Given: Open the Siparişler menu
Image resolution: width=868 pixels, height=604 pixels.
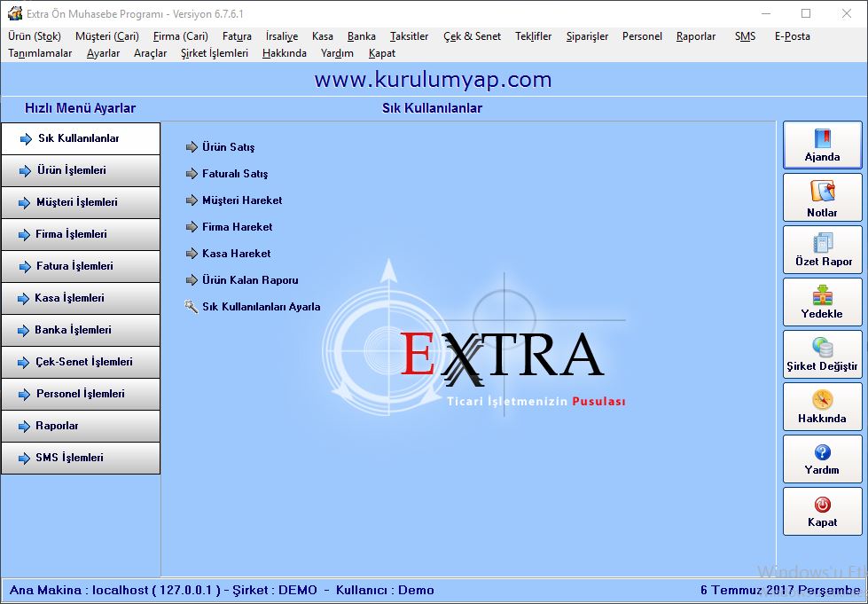Looking at the screenshot, I should pyautogui.click(x=587, y=36).
